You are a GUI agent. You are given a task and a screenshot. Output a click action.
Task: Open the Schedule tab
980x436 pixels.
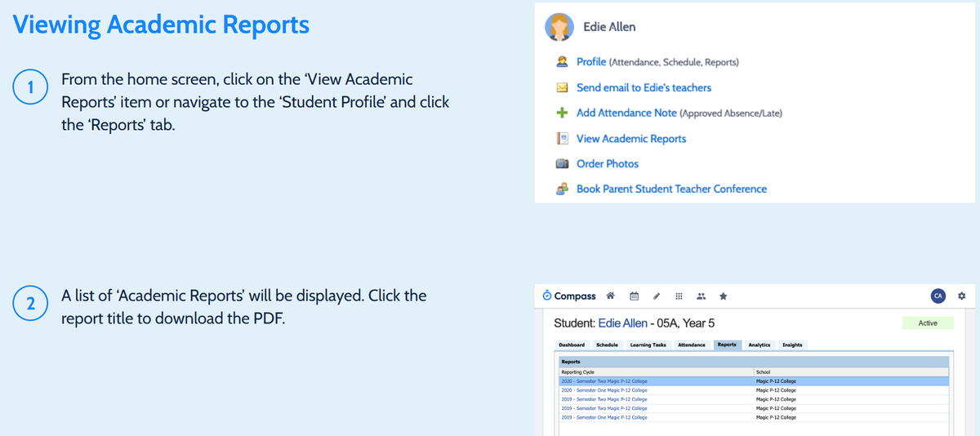[x=607, y=345]
